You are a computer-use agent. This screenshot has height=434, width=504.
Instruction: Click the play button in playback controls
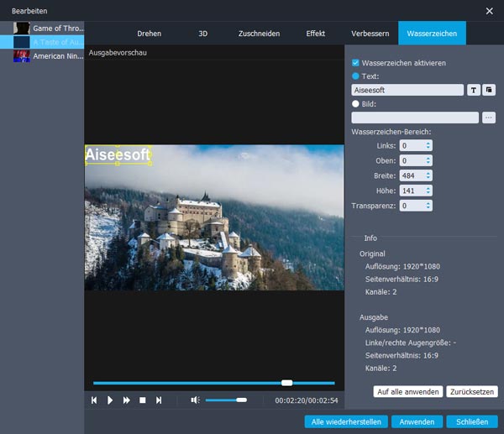[110, 400]
